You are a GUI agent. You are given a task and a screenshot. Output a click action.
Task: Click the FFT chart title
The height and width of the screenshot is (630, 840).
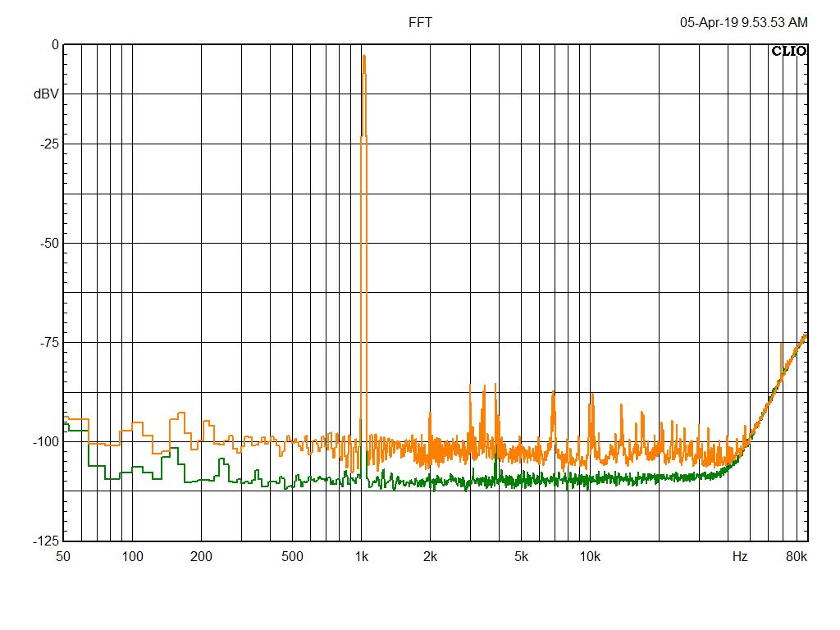[x=420, y=22]
